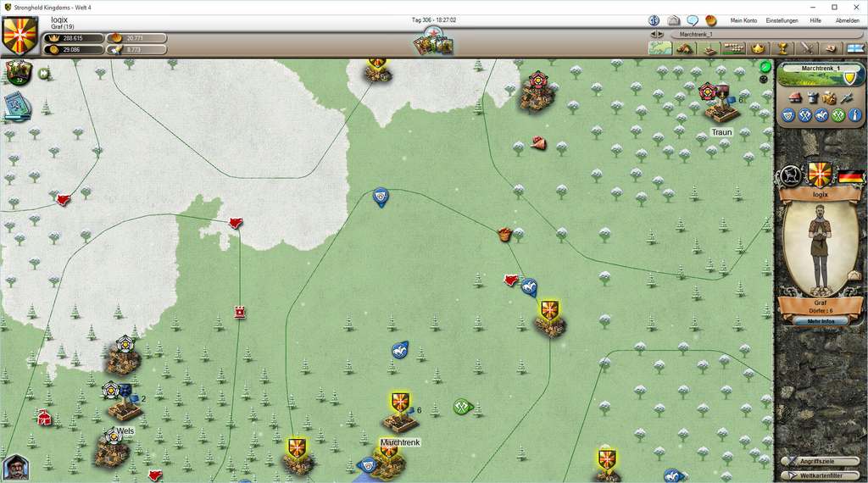Open Hilfe menu
Screen dimensions: 868x483
(x=815, y=20)
